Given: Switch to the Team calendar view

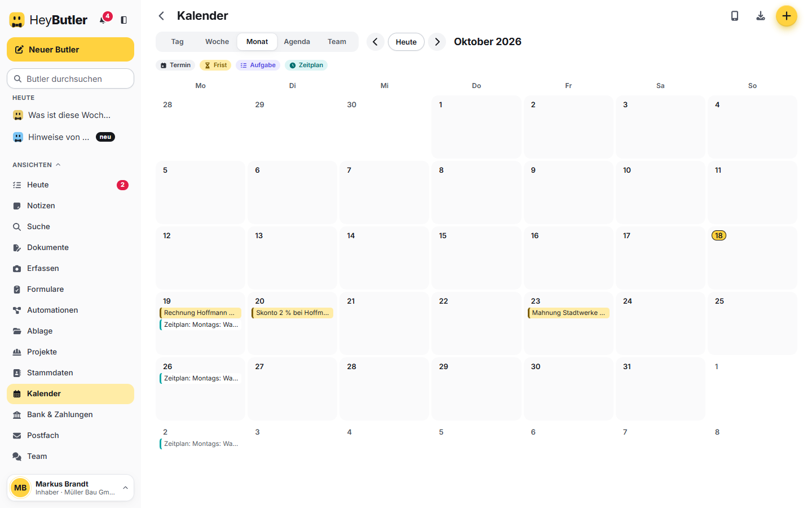Looking at the screenshot, I should [337, 42].
